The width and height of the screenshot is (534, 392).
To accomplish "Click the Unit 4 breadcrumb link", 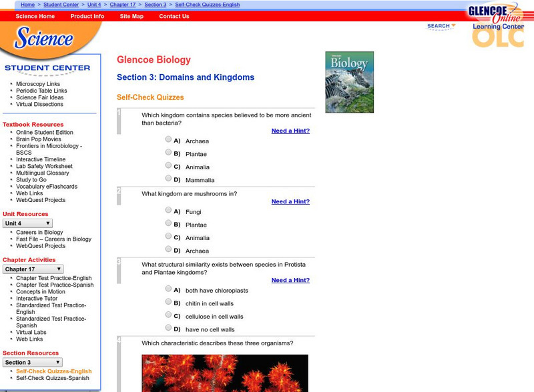I will (94, 5).
